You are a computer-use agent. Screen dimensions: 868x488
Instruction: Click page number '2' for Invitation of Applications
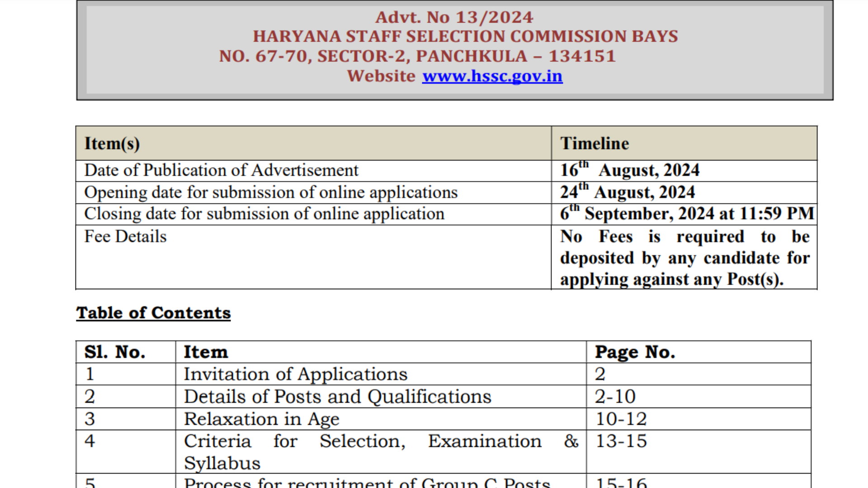(600, 374)
